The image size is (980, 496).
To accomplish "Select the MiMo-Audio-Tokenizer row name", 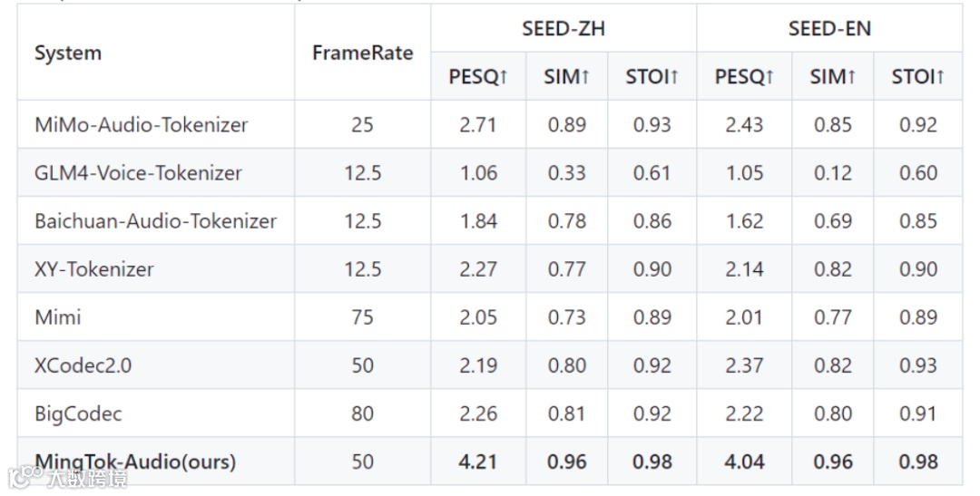I will pyautogui.click(x=142, y=124).
